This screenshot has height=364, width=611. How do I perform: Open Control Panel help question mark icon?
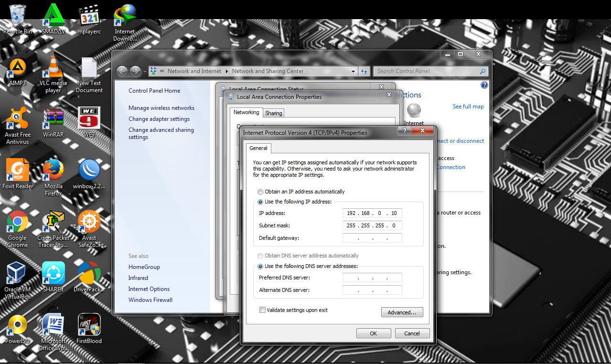(484, 86)
